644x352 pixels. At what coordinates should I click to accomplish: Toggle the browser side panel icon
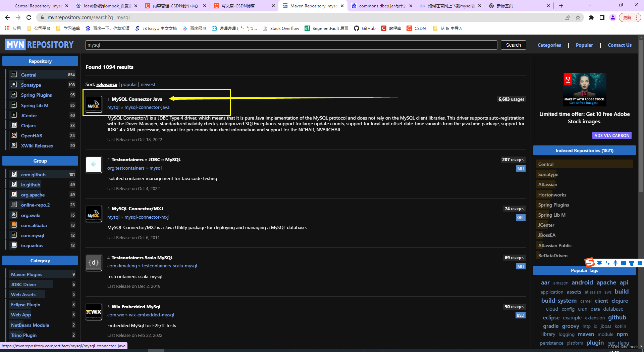[602, 17]
